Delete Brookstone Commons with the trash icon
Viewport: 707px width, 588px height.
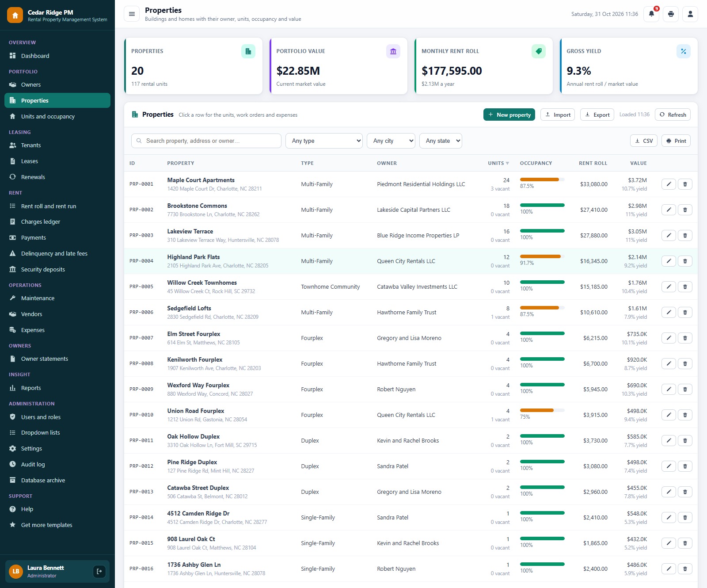pyautogui.click(x=685, y=210)
